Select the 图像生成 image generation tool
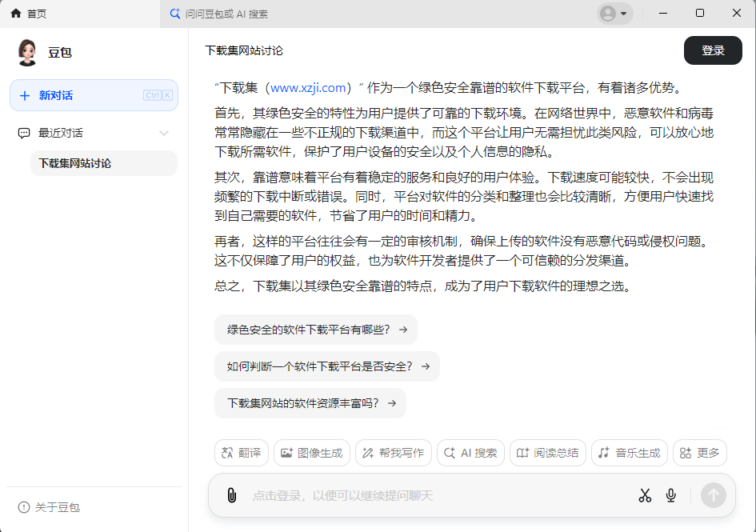This screenshot has width=756, height=532. pyautogui.click(x=312, y=453)
